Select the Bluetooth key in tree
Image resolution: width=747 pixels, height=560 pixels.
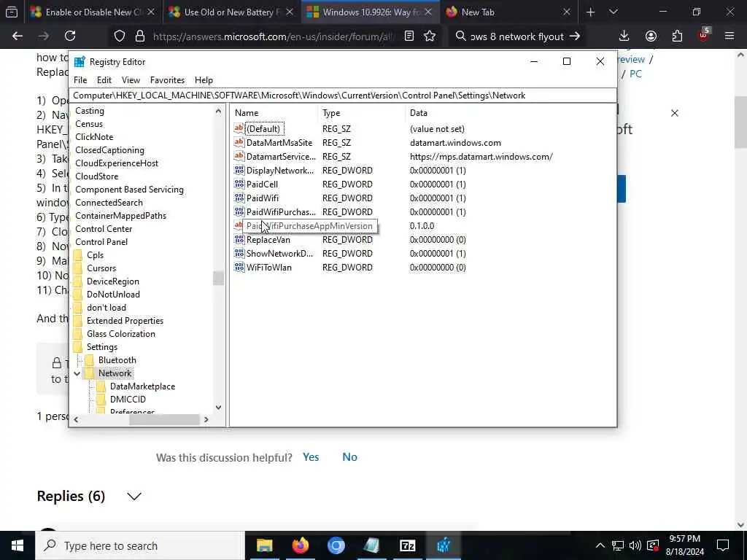click(117, 360)
